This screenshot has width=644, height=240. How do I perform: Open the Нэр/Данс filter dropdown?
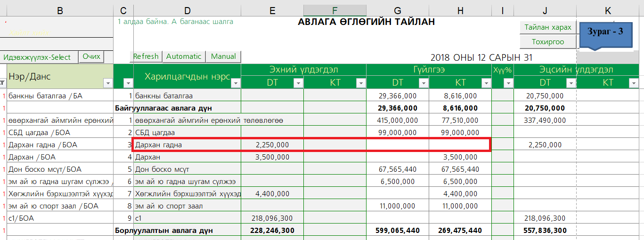(x=107, y=83)
